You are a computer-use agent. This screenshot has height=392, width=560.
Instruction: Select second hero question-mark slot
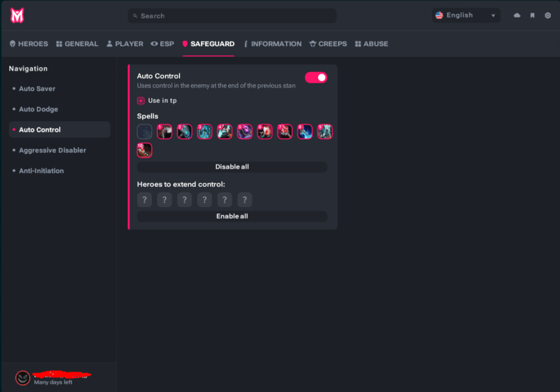pos(164,200)
